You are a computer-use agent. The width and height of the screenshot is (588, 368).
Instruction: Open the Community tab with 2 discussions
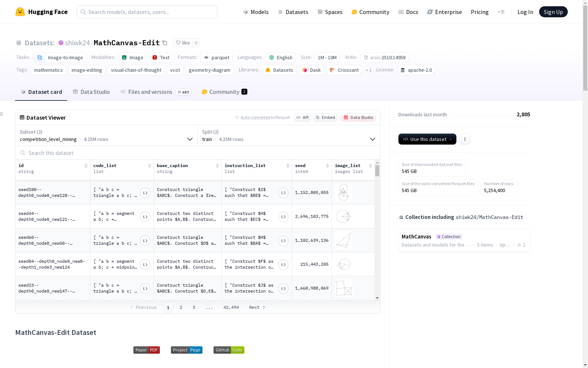(x=224, y=92)
